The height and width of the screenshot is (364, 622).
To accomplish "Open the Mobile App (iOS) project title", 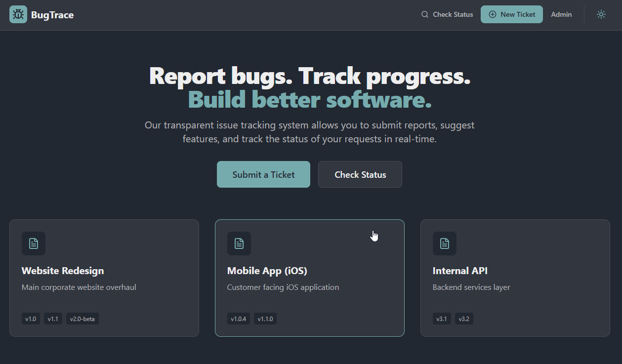I will [x=267, y=271].
